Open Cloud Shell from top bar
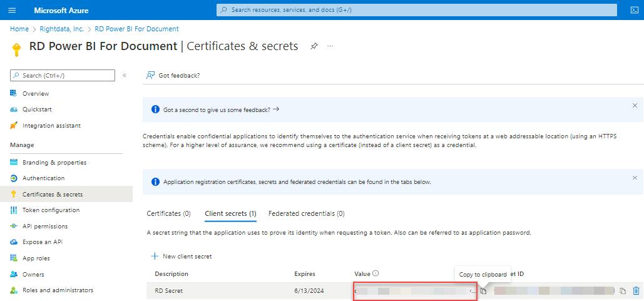This screenshot has width=644, height=301. pyautogui.click(x=634, y=10)
